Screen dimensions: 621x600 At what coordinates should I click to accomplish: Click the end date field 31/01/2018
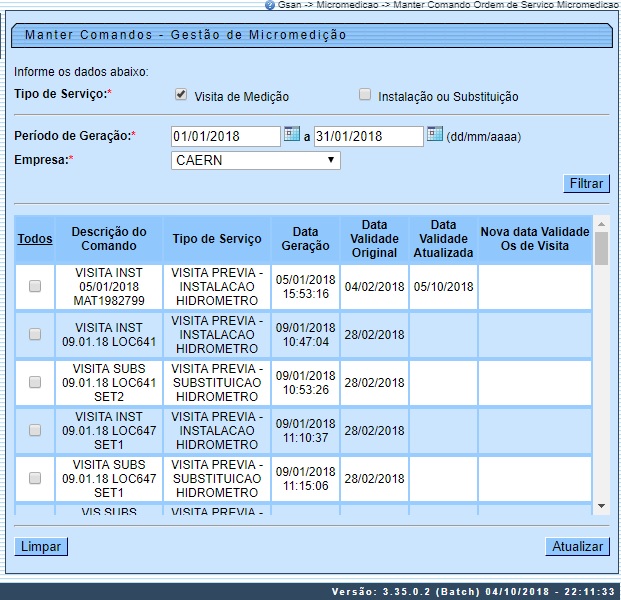pyautogui.click(x=368, y=136)
